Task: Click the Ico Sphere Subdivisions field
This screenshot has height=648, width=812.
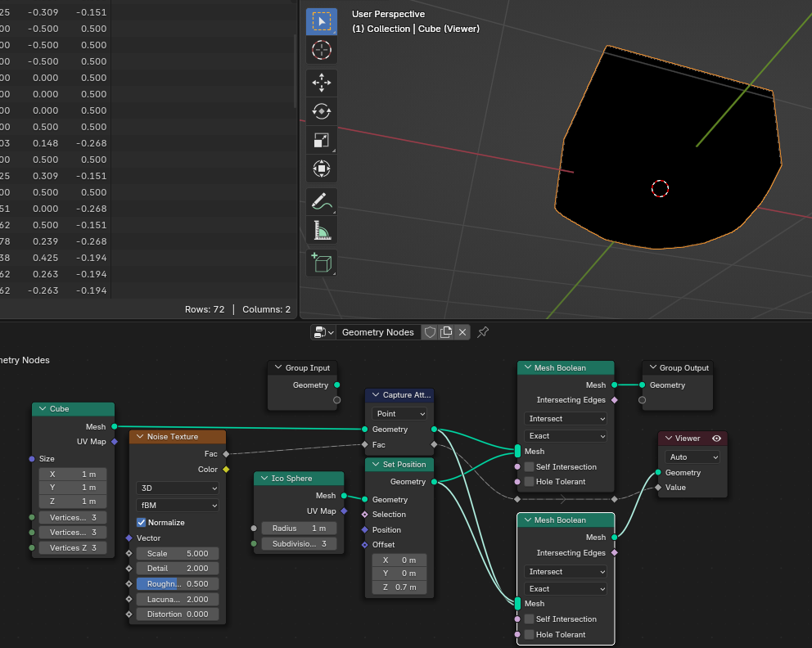Action: [x=299, y=544]
